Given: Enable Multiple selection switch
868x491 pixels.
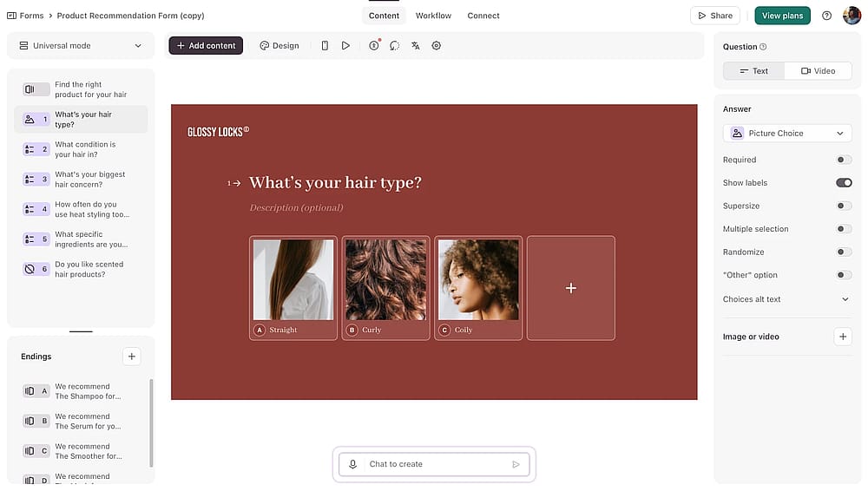Looking at the screenshot, I should 844,229.
